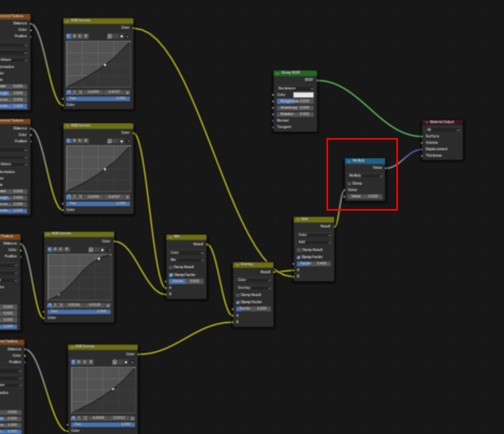The width and height of the screenshot is (504, 434).
Task: Click Y coordinate field on third RGB Curves node
Action: pos(95,305)
